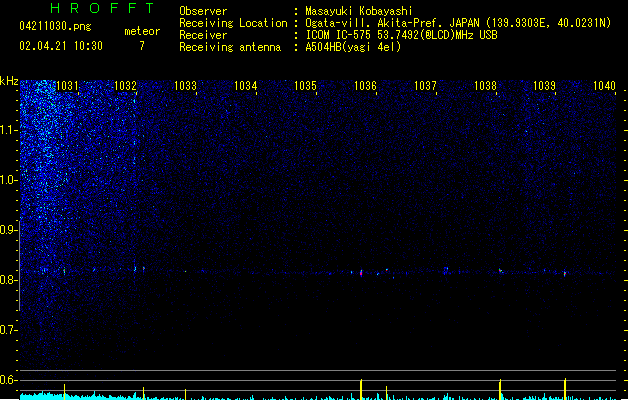Click the 1040 time axis label
This screenshot has width=629, height=400.
pos(605,86)
